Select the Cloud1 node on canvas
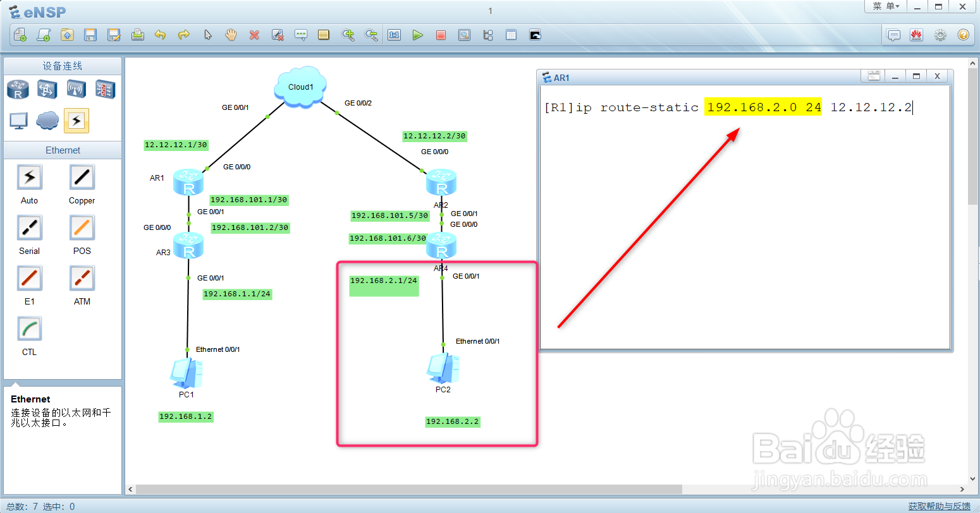The width and height of the screenshot is (980, 513). 301,87
